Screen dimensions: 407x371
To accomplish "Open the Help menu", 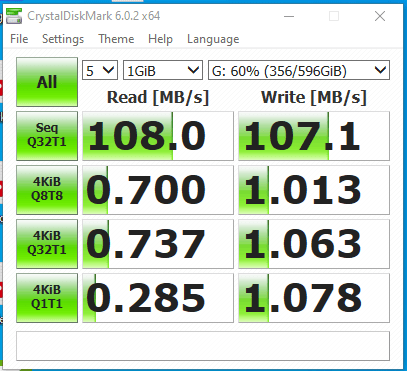I will coord(160,39).
